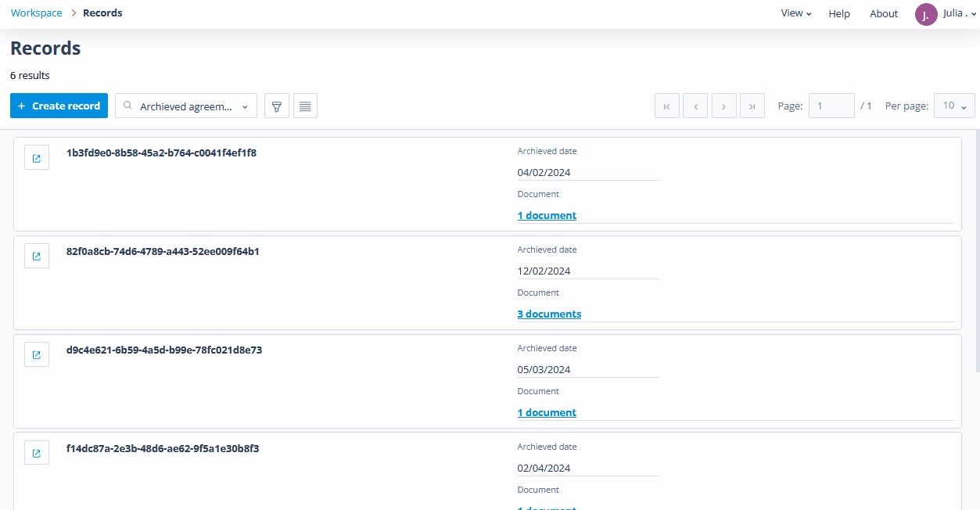The image size is (980, 510).
Task: Open the 1 document link under 04/02/2024
Action: [547, 216]
